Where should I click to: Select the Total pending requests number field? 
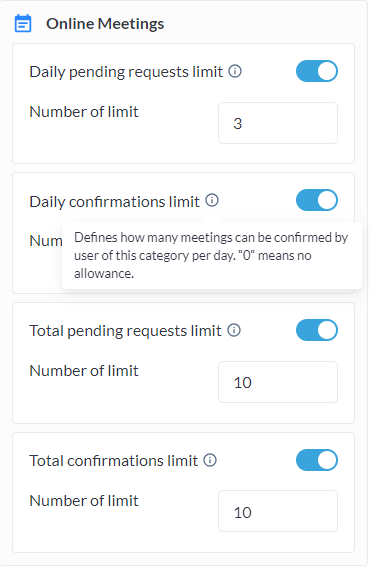tap(278, 382)
